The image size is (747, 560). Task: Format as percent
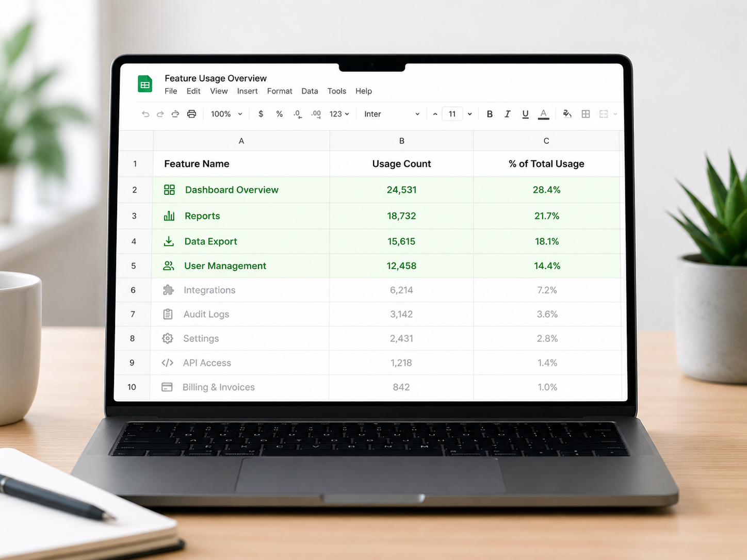[279, 114]
